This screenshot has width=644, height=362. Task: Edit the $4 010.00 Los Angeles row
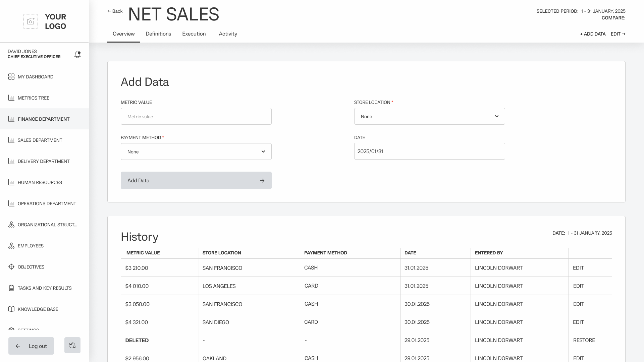[578, 286]
